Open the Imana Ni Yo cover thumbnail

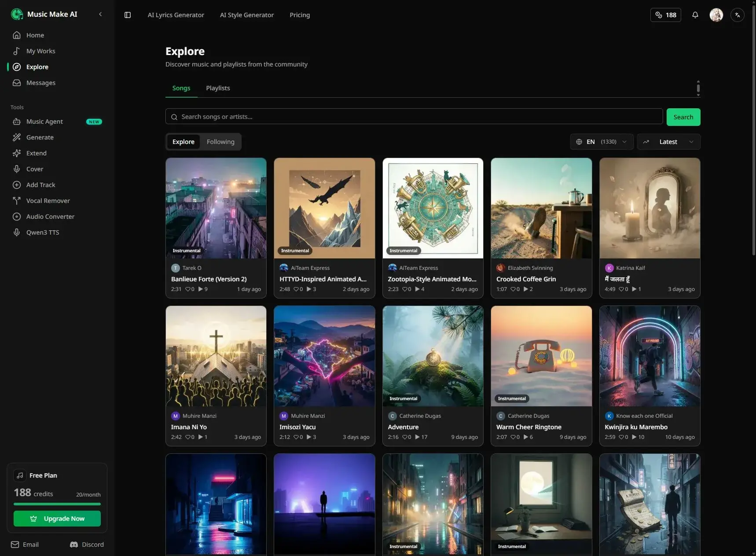(216, 356)
